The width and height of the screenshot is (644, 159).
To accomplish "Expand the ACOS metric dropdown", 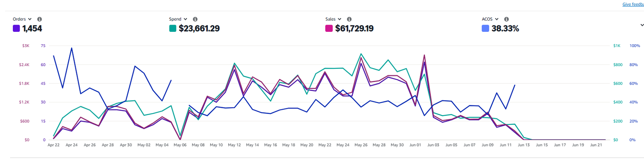I will [x=490, y=19].
